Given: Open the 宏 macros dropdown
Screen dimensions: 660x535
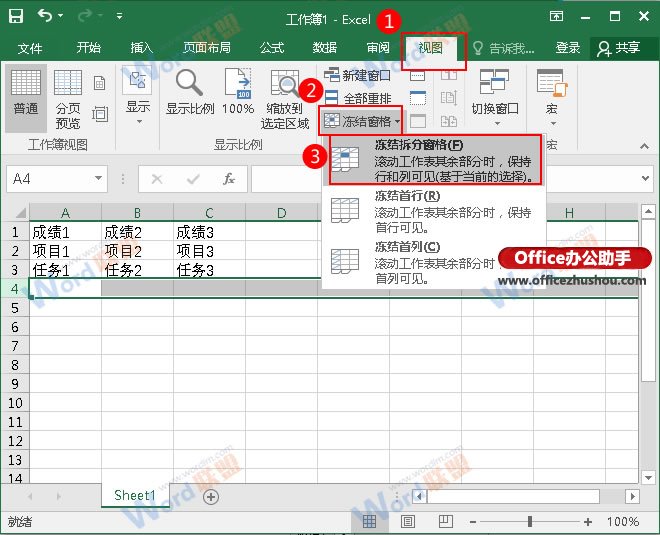Looking at the screenshot, I should tap(552, 97).
